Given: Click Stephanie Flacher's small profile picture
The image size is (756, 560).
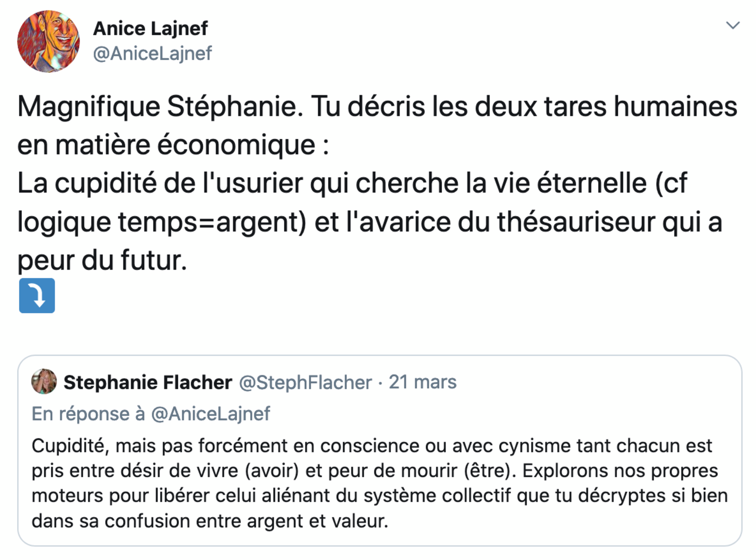Looking at the screenshot, I should [44, 381].
